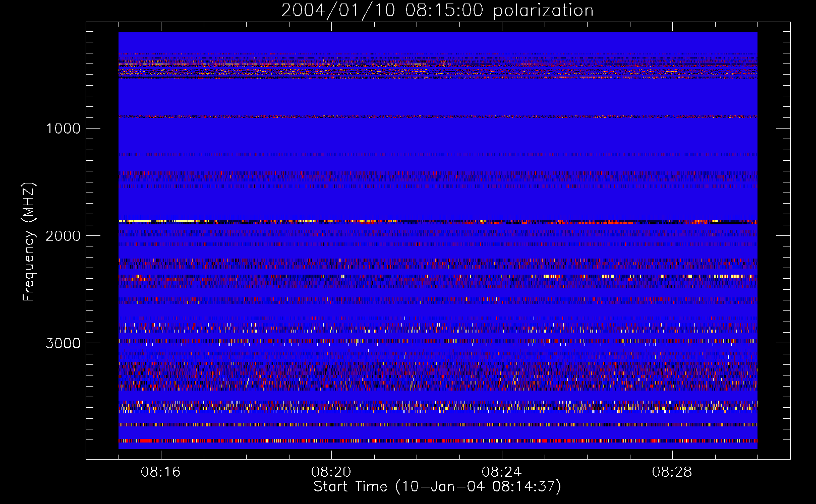Click the 08:20 time tick label
The width and height of the screenshot is (816, 504).
(331, 472)
